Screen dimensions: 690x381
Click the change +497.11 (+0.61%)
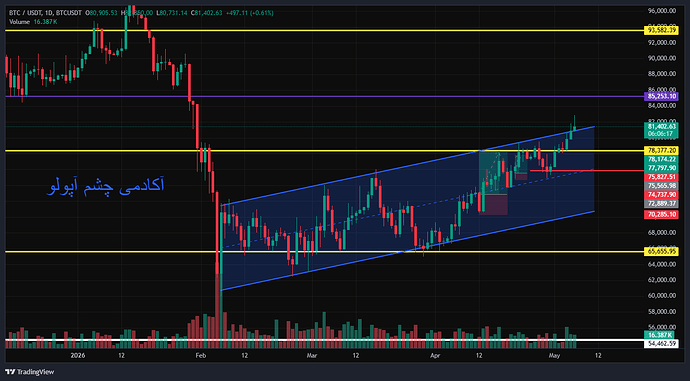[x=251, y=13]
